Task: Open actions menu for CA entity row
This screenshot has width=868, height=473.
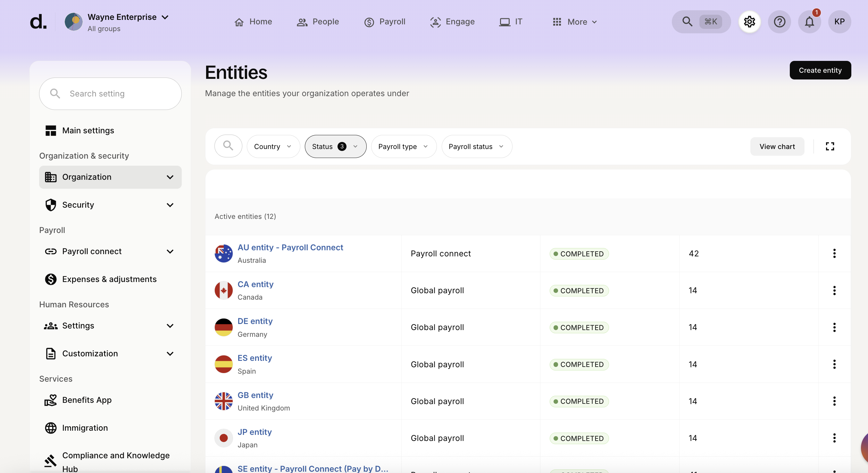Action: (834, 290)
